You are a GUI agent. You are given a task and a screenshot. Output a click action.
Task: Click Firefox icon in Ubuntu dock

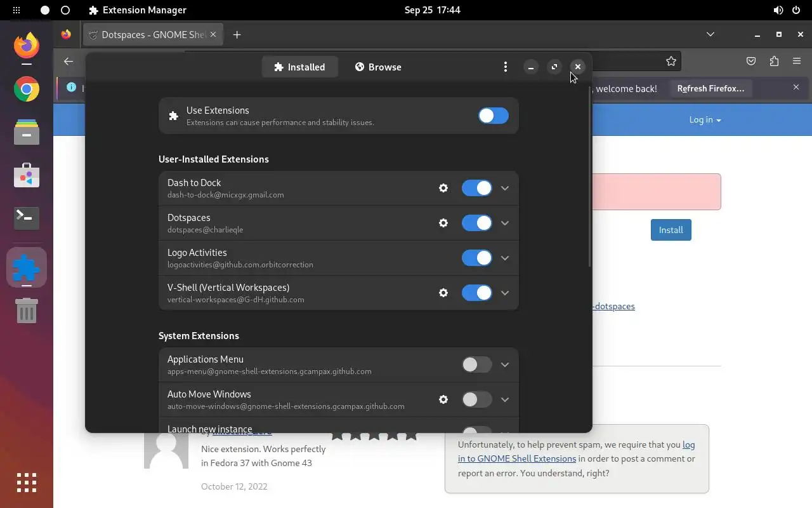[27, 46]
